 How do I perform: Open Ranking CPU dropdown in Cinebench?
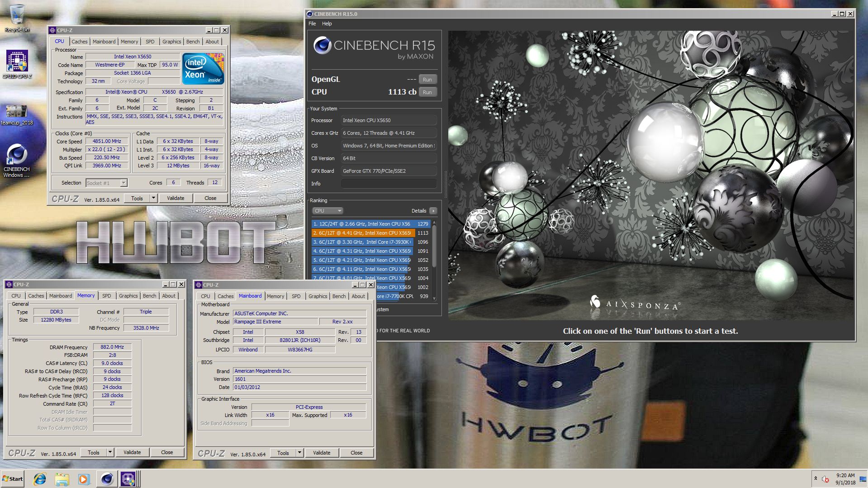[327, 211]
